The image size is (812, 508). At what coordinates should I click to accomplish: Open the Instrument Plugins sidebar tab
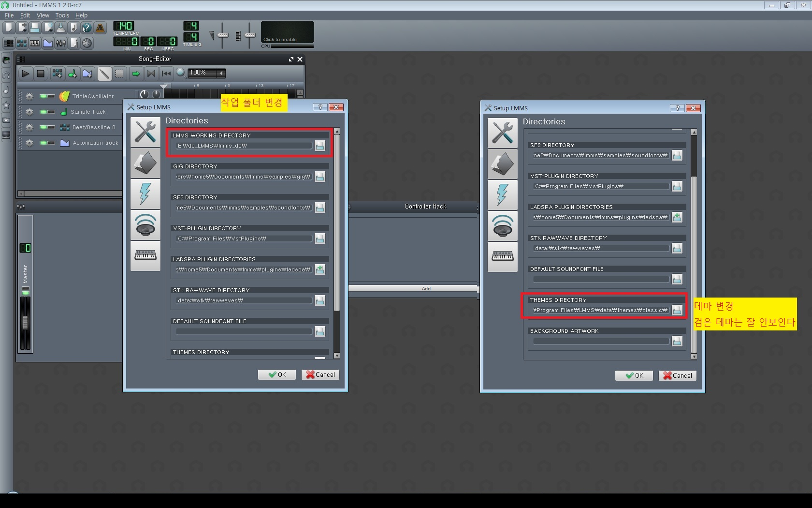6,60
